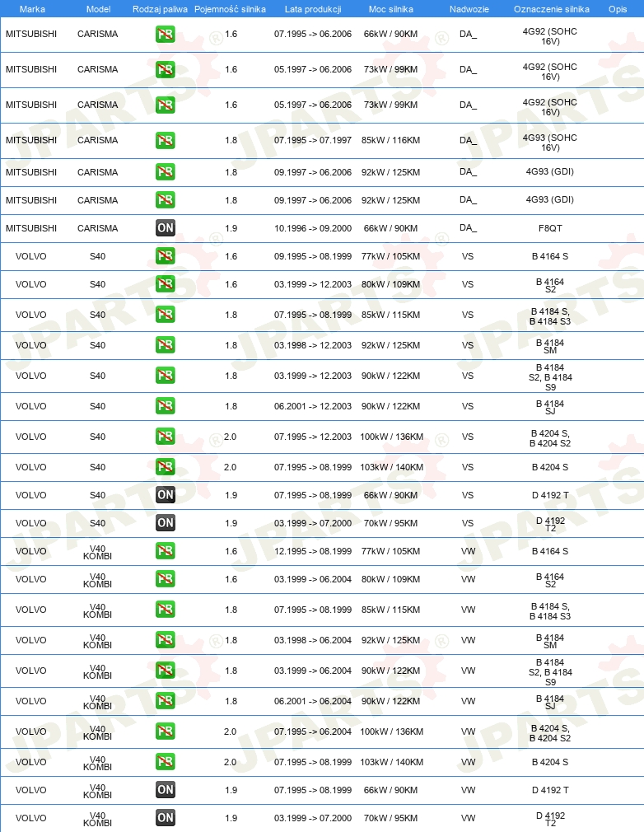Click VS body code in S40 D 4192 T row

coord(467,495)
